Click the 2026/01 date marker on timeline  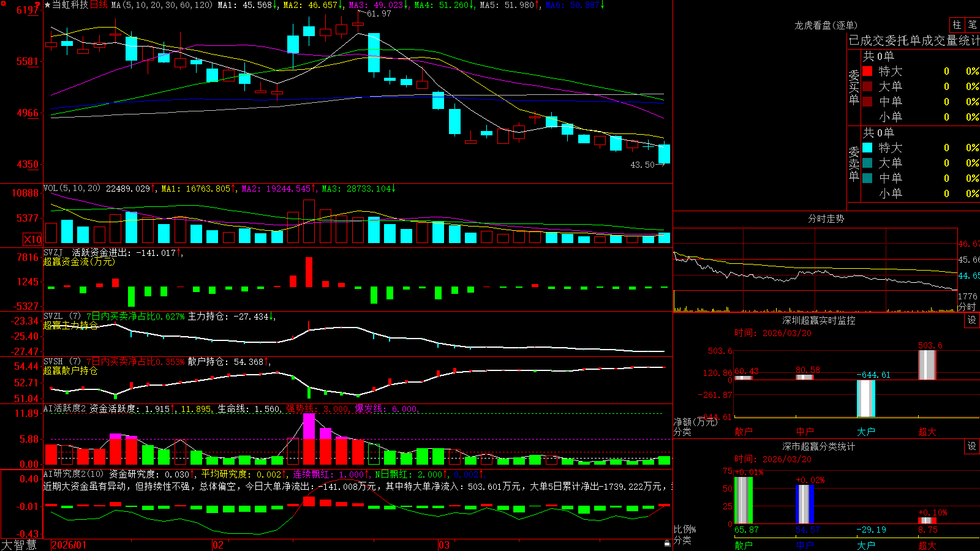click(69, 545)
